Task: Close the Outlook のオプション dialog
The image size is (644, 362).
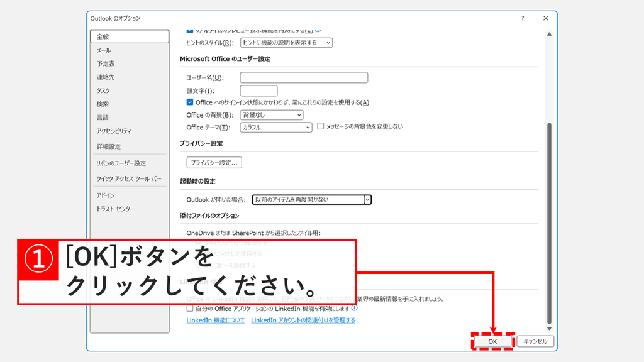Action: pyautogui.click(x=545, y=18)
